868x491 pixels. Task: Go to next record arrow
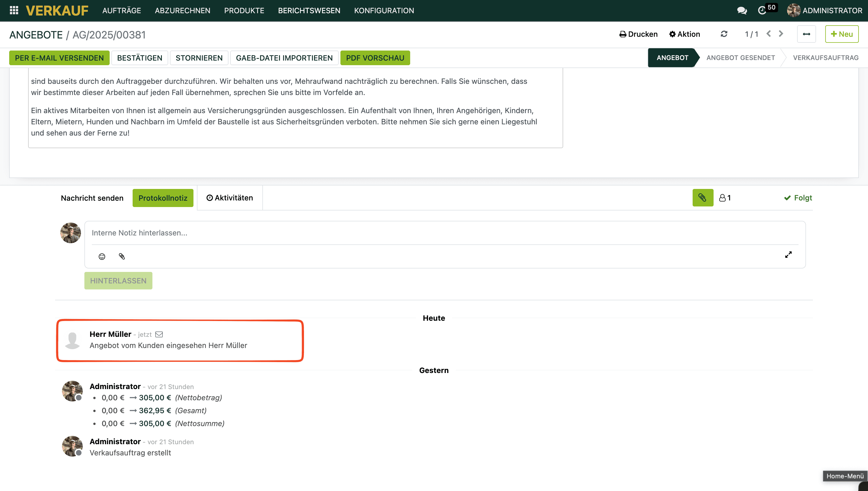click(781, 34)
